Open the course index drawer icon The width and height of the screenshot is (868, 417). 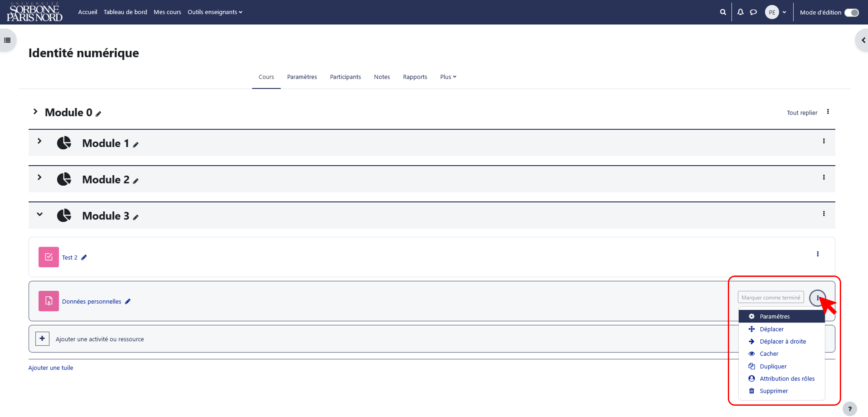tap(7, 40)
